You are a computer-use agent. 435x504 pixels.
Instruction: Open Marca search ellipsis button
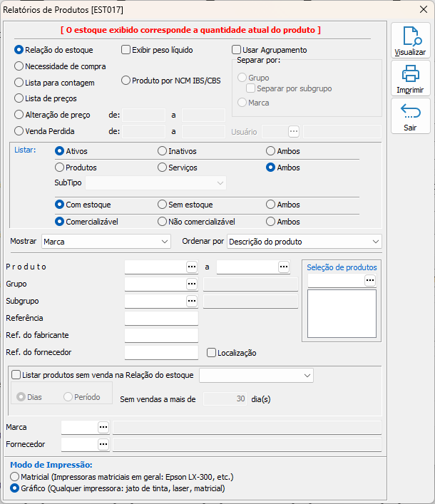(103, 427)
